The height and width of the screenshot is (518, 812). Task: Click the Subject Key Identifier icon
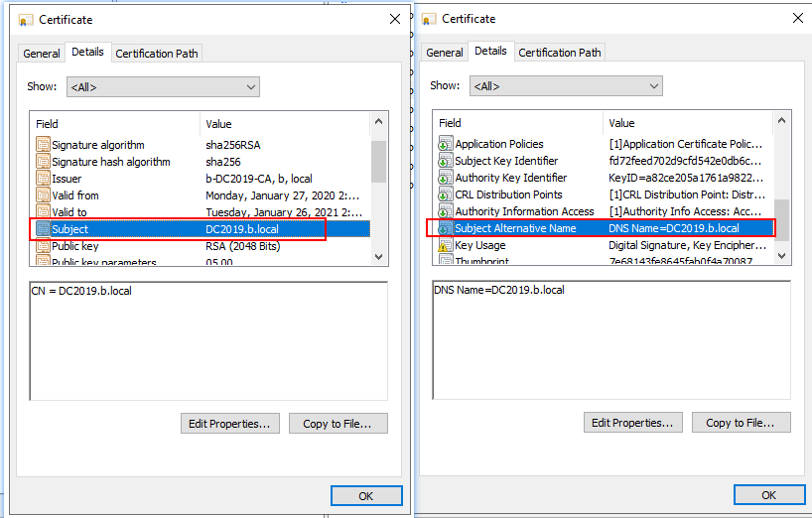(445, 161)
